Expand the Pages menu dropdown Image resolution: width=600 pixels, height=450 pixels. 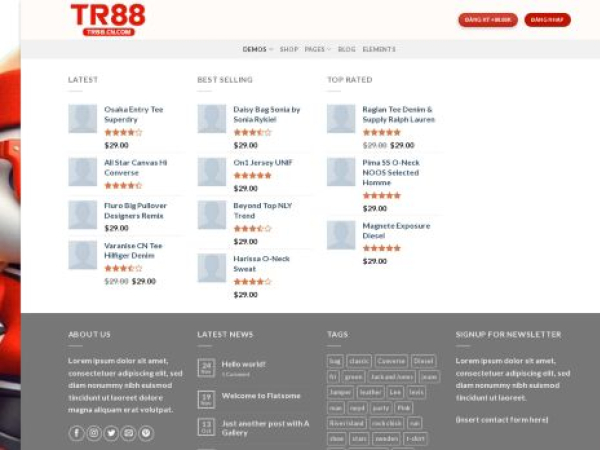tap(318, 49)
